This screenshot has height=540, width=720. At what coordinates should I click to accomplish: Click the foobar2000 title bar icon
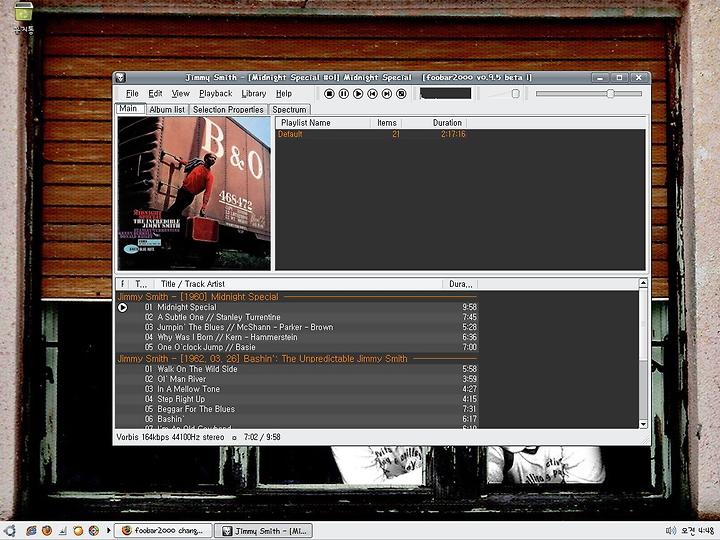coord(121,78)
